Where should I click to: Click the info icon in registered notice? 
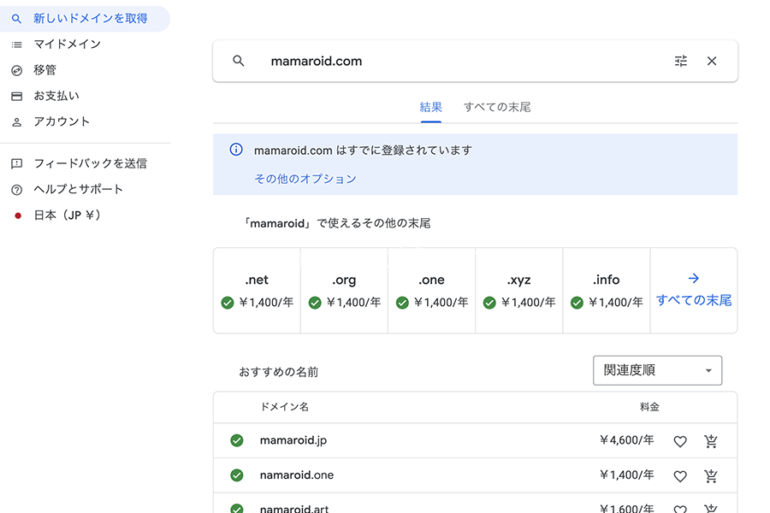pyautogui.click(x=236, y=150)
